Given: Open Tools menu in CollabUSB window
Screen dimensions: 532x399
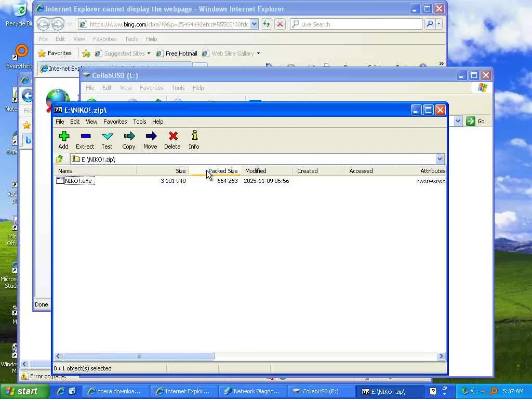Looking at the screenshot, I should 178,88.
